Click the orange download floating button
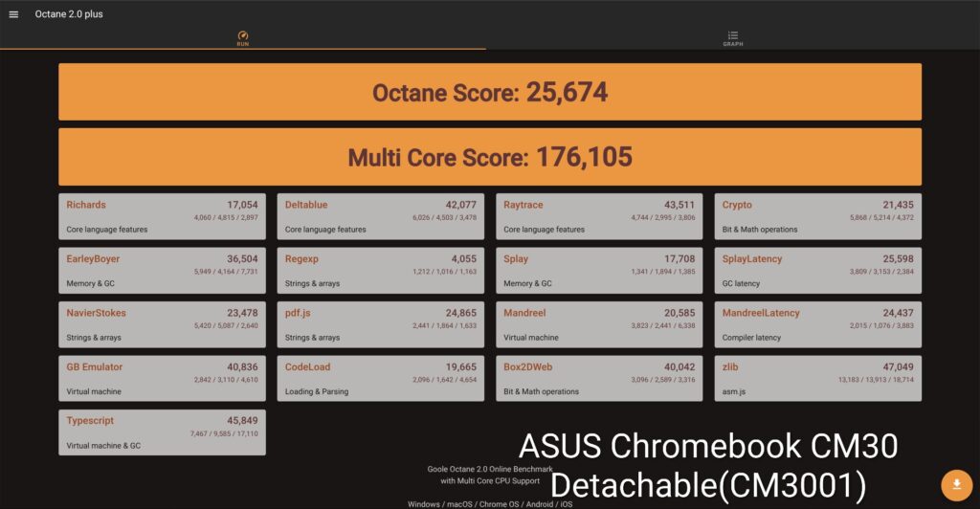The width and height of the screenshot is (980, 509). tap(956, 485)
